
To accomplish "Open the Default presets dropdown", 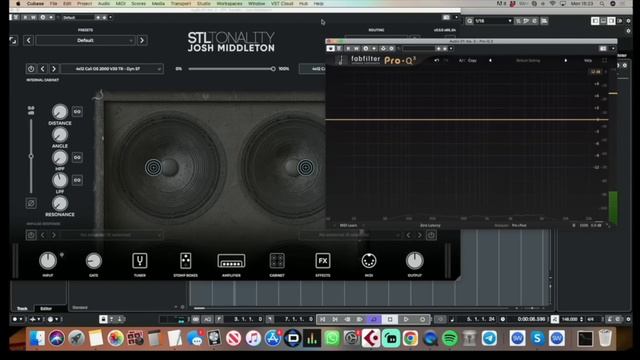I will pyautogui.click(x=85, y=40).
